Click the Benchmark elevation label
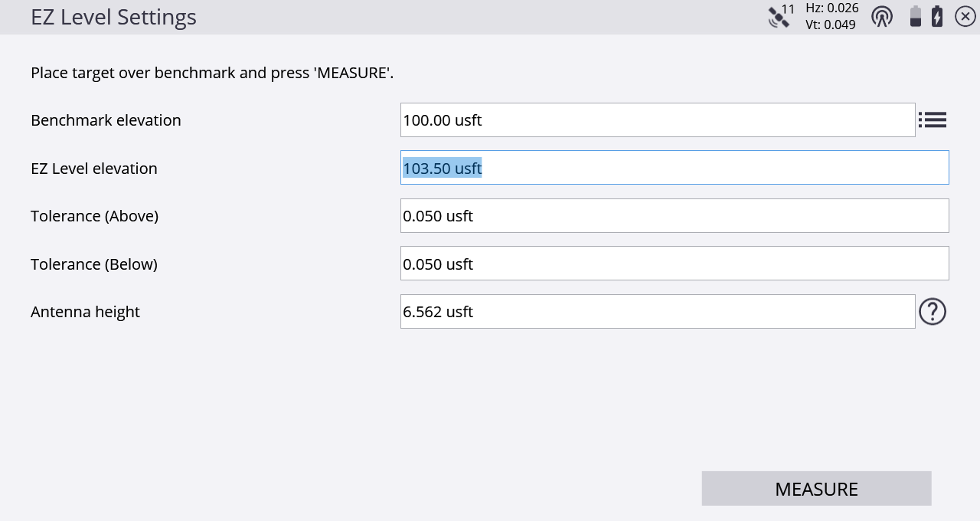This screenshot has width=980, height=521. pyautogui.click(x=106, y=120)
